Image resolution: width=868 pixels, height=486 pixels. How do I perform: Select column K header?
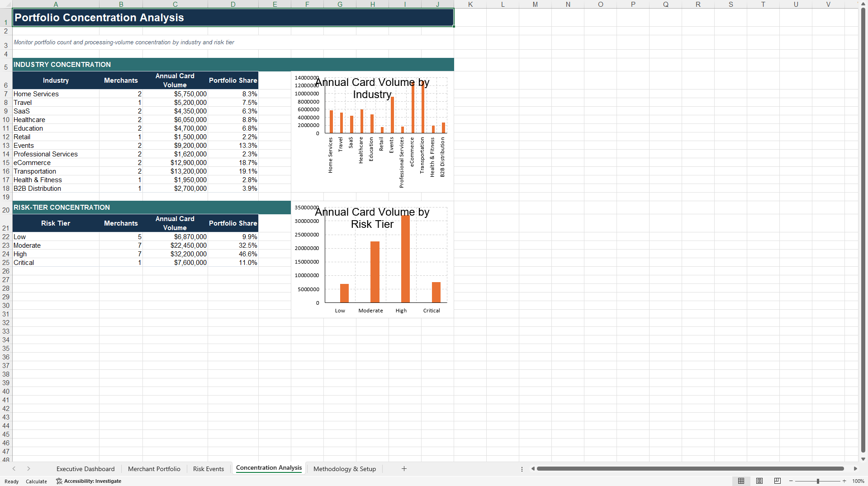(x=470, y=4)
